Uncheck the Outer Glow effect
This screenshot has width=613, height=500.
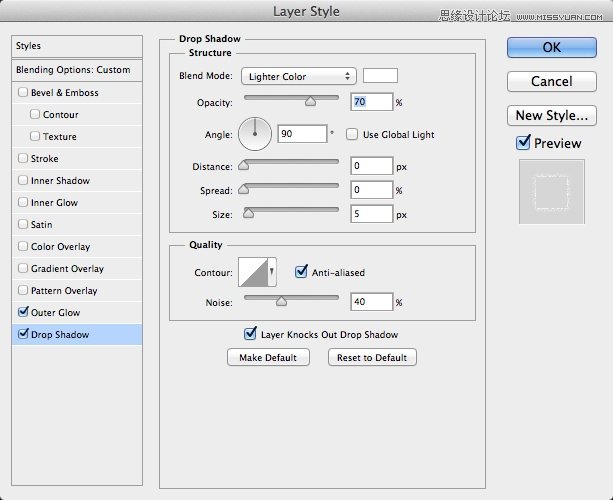(x=23, y=313)
